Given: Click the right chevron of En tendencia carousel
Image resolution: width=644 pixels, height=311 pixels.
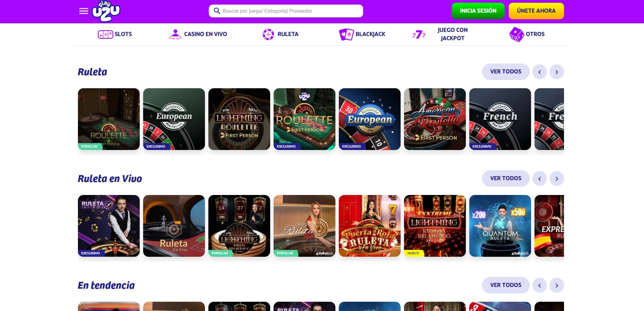Looking at the screenshot, I should pyautogui.click(x=557, y=285).
